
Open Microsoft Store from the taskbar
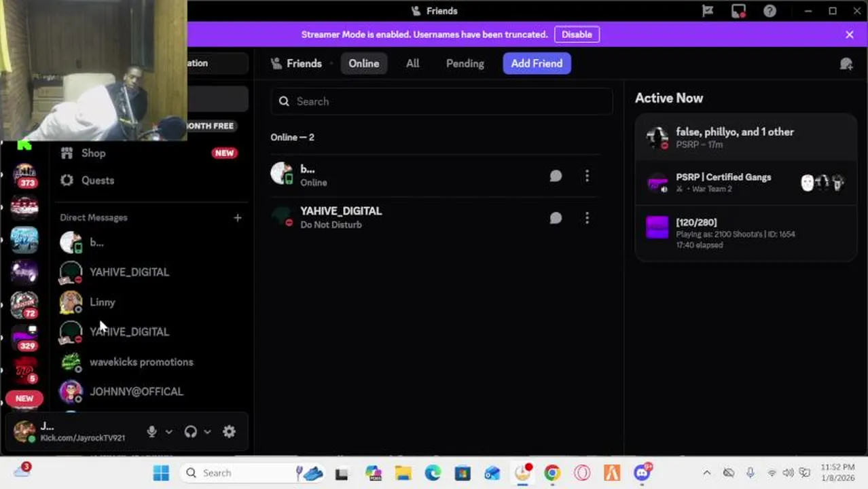463,473
